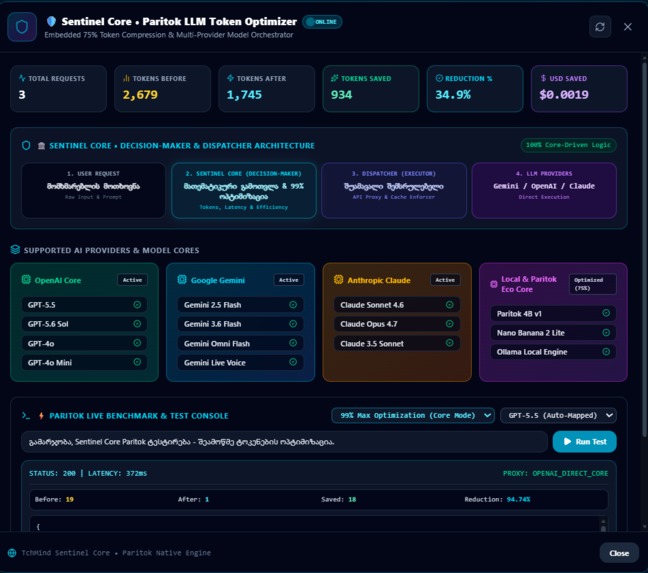
Task: Click the Tokens After value 1,745
Action: click(244, 95)
